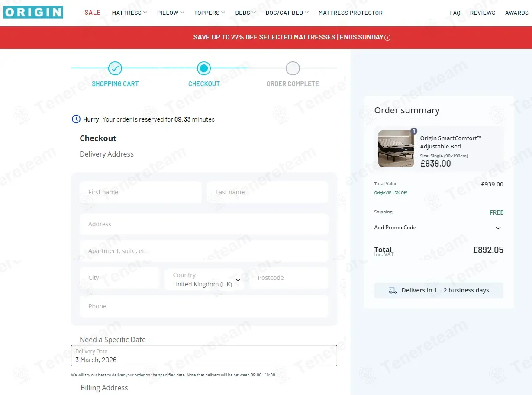Click the Save up to 27% off banner
Image resolution: width=532 pixels, height=395 pixels.
coord(266,38)
